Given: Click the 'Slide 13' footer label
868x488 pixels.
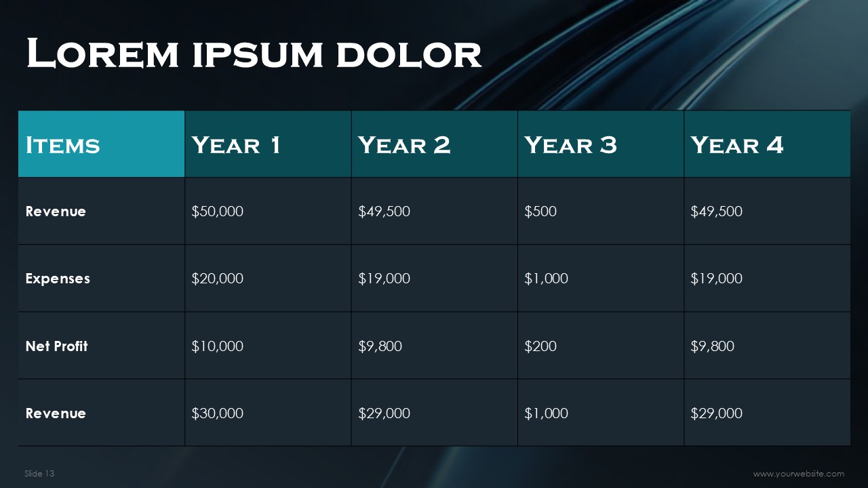Looking at the screenshot, I should pyautogui.click(x=39, y=474).
